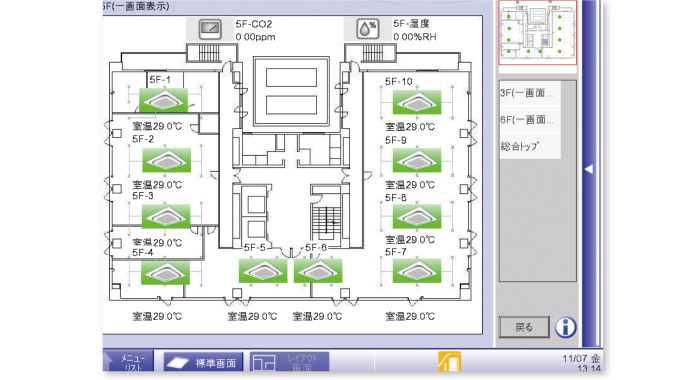Click the 室温29.0℃ text under 5F-7

(x=410, y=316)
